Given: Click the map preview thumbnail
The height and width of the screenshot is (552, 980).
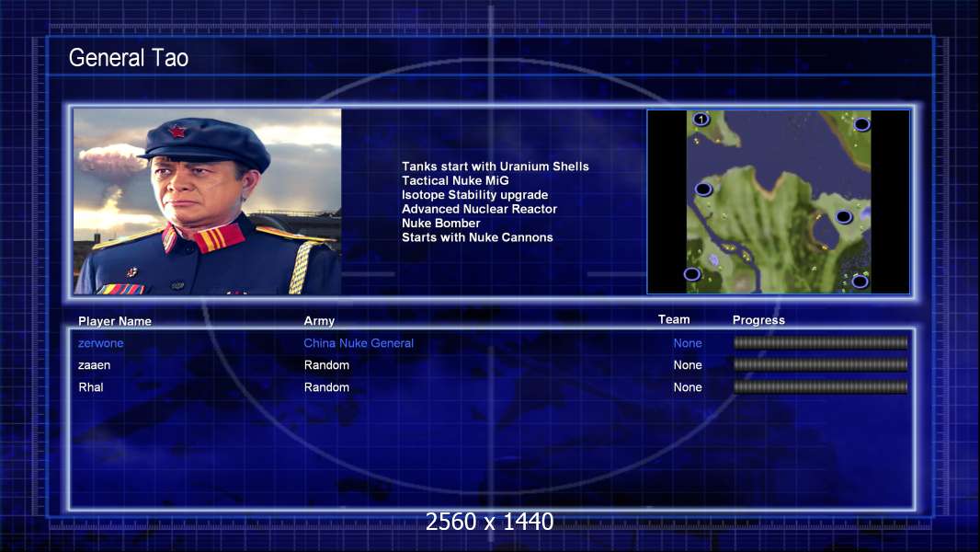Looking at the screenshot, I should click(x=778, y=201).
